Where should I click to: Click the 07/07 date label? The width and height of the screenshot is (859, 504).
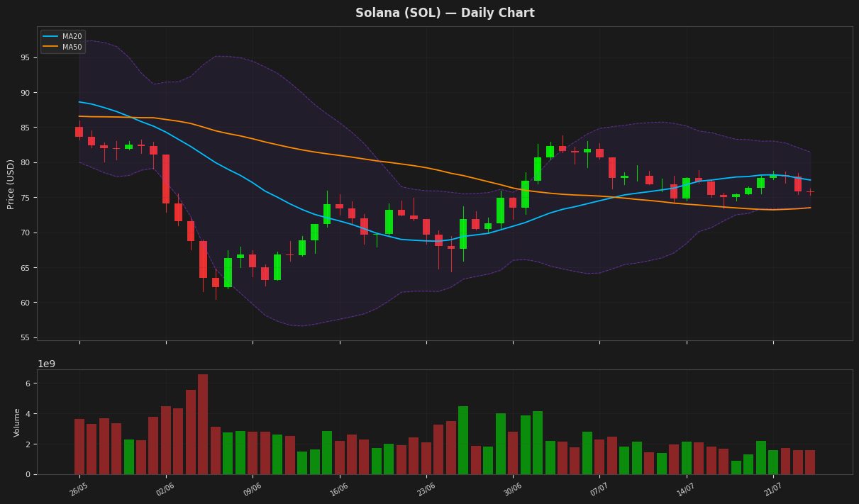click(x=599, y=489)
